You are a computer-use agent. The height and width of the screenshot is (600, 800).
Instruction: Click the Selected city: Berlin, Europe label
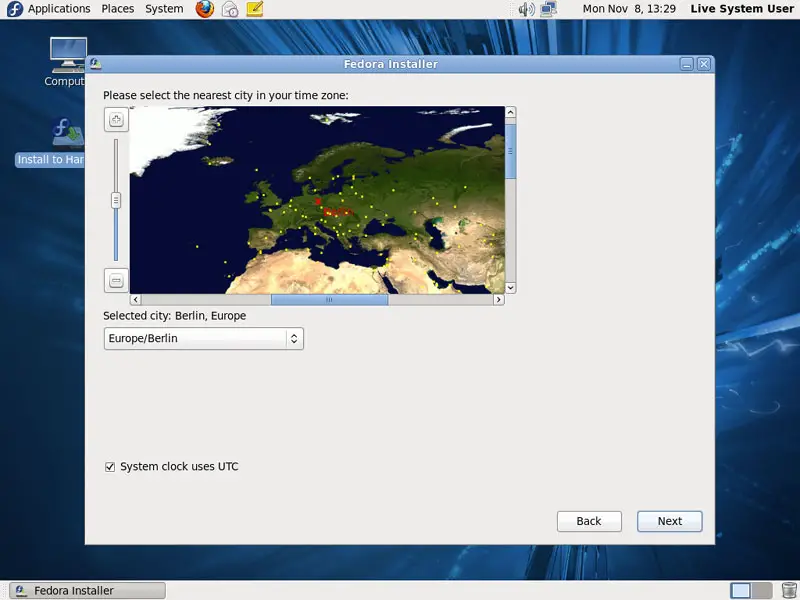[174, 316]
